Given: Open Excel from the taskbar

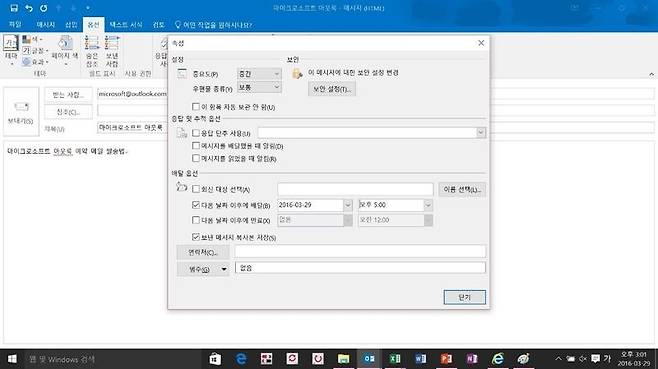Looking at the screenshot, I should pyautogui.click(x=395, y=359).
